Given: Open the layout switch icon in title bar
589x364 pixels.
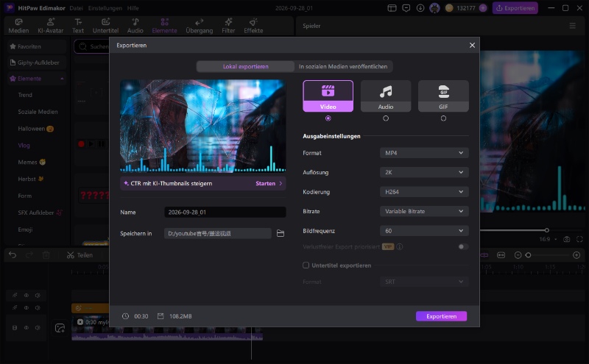Looking at the screenshot, I should coord(392,8).
